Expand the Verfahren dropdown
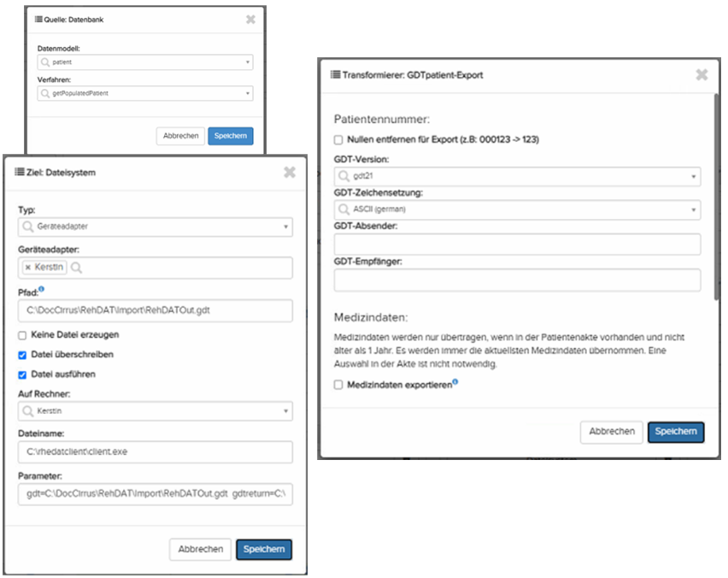The height and width of the screenshot is (578, 728). click(x=145, y=92)
